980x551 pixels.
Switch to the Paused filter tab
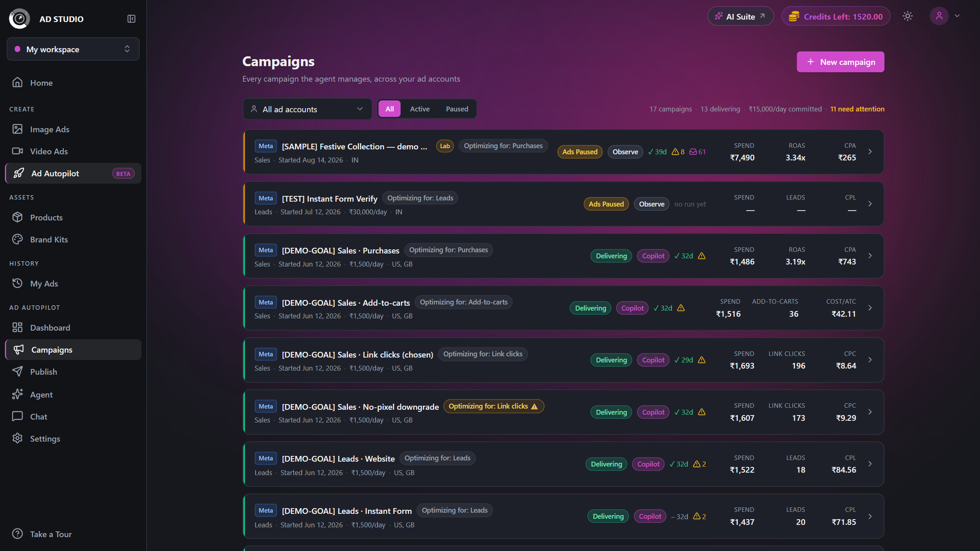(457, 109)
